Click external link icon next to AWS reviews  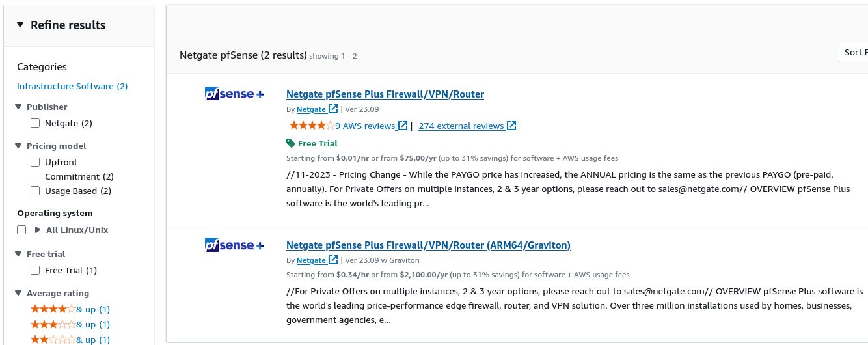(403, 126)
